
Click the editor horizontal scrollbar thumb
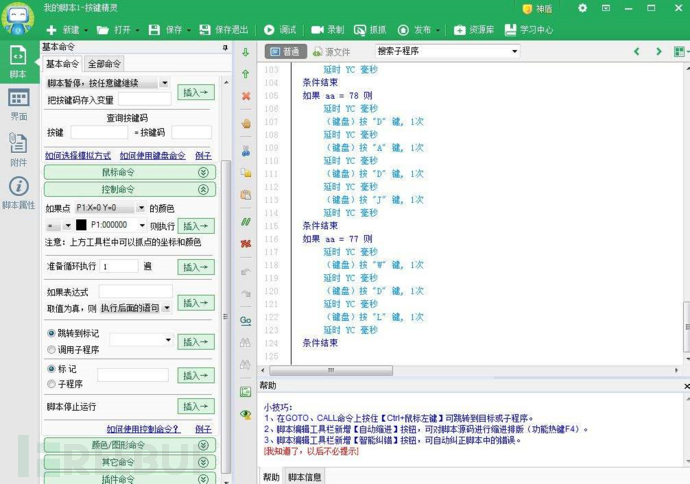331,370
